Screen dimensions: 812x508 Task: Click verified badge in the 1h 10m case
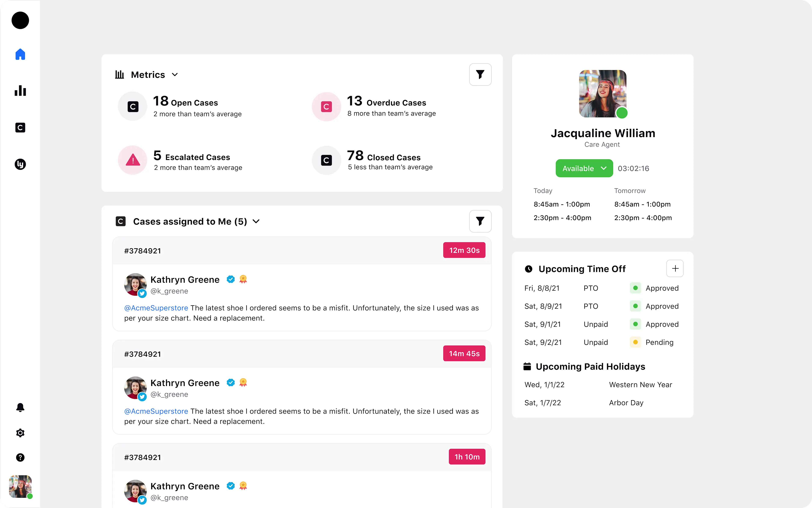click(x=230, y=486)
